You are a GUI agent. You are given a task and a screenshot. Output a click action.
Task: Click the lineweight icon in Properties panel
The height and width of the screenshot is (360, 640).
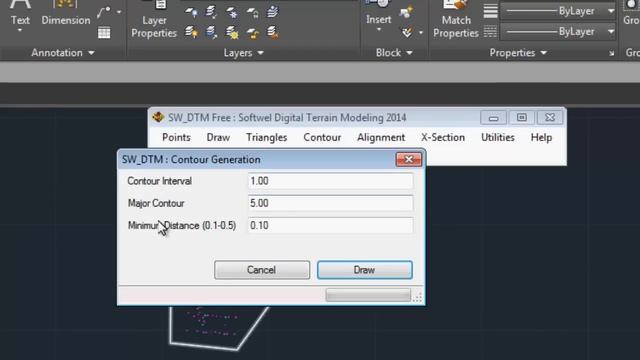point(490,11)
